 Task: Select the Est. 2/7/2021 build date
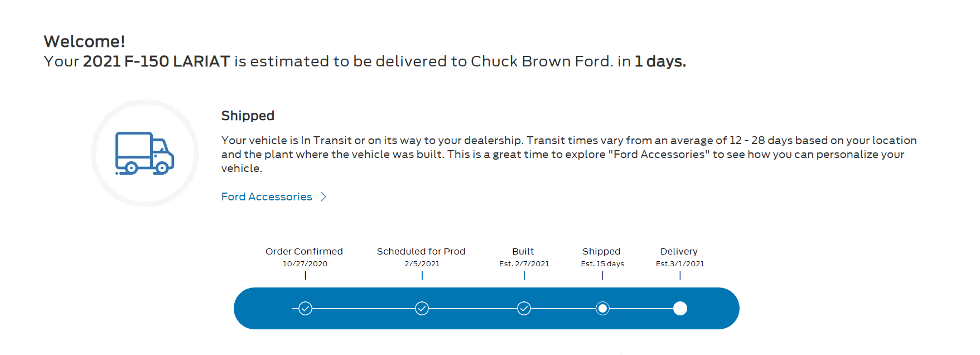(x=524, y=264)
